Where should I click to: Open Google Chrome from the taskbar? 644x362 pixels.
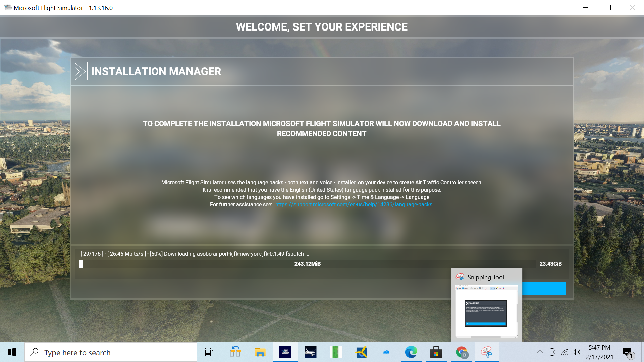coord(462,352)
